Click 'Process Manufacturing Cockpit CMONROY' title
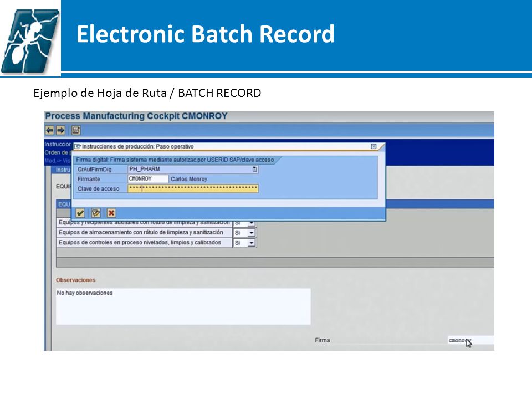The image size is (532, 399). point(136,116)
